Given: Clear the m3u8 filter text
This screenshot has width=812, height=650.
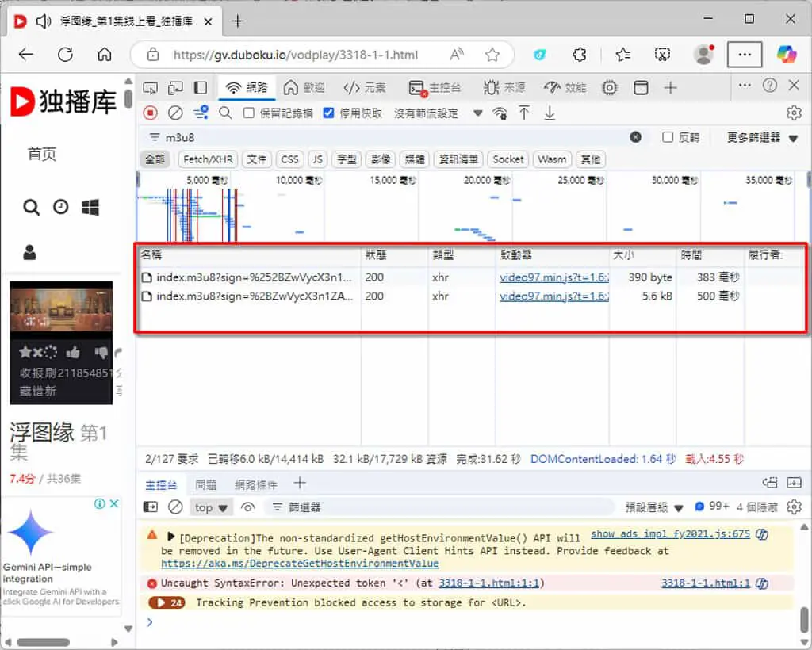Looking at the screenshot, I should [x=635, y=137].
